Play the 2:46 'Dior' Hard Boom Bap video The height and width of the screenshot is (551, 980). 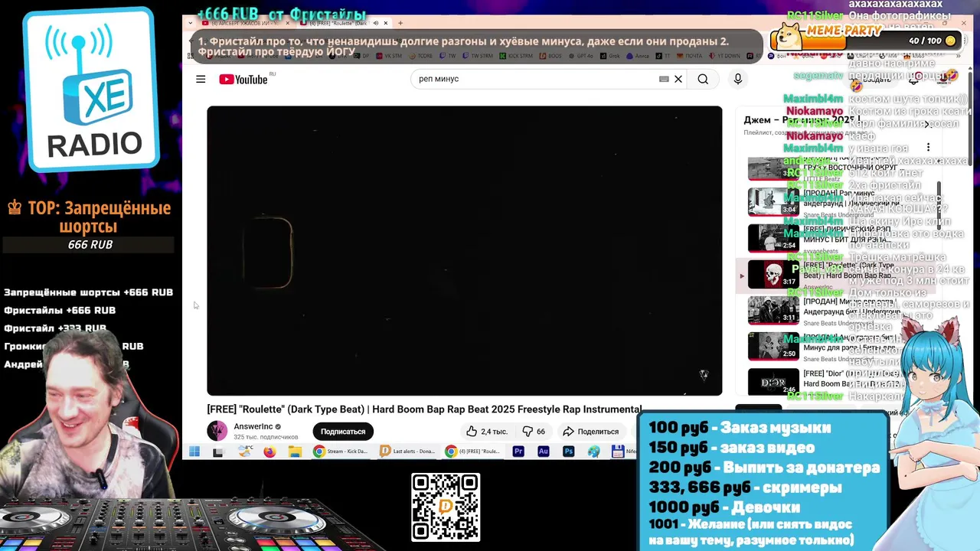click(x=773, y=382)
